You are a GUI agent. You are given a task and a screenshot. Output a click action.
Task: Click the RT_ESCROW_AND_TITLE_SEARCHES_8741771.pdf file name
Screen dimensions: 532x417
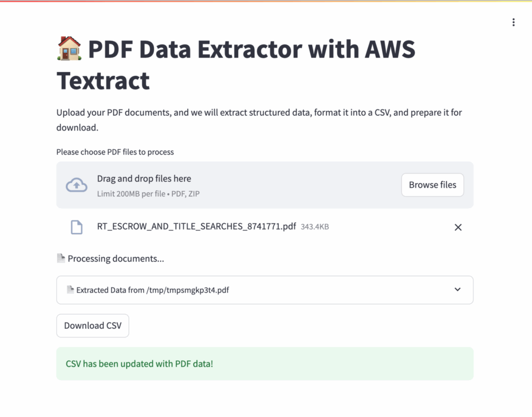coord(196,227)
